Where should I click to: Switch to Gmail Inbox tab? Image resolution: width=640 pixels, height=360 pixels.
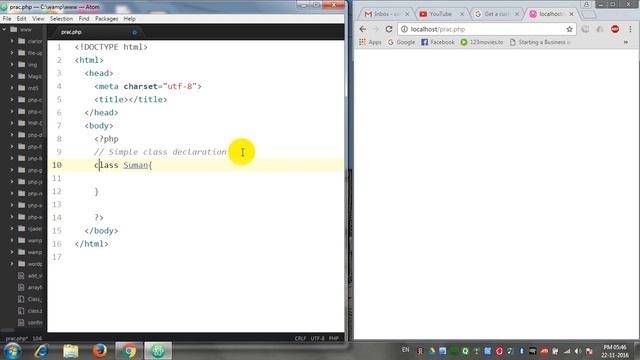click(386, 14)
